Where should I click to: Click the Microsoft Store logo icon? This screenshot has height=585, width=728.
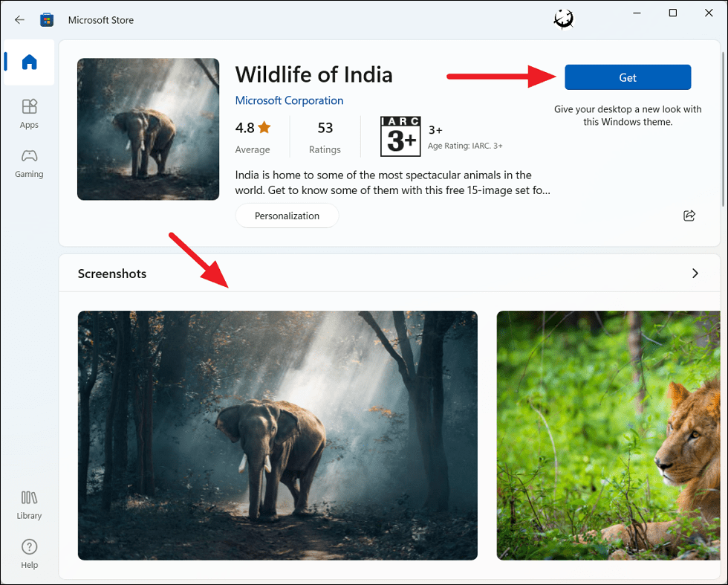click(x=46, y=20)
